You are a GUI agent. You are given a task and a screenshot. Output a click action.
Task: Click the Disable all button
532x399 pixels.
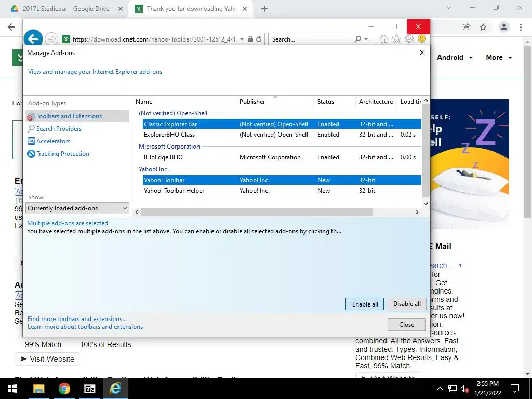(407, 304)
